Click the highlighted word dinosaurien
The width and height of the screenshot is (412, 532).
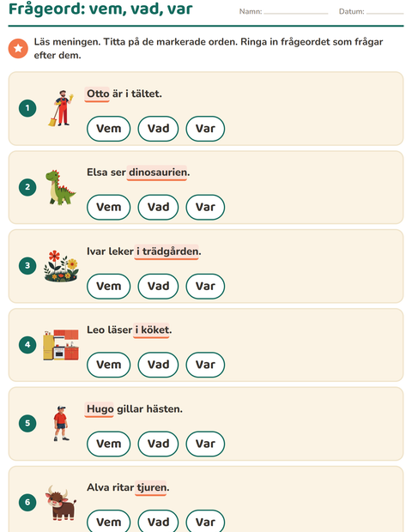(157, 172)
